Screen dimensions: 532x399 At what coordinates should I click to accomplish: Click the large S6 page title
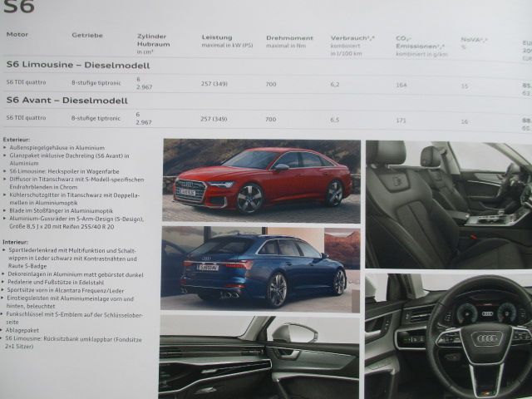(17, 8)
